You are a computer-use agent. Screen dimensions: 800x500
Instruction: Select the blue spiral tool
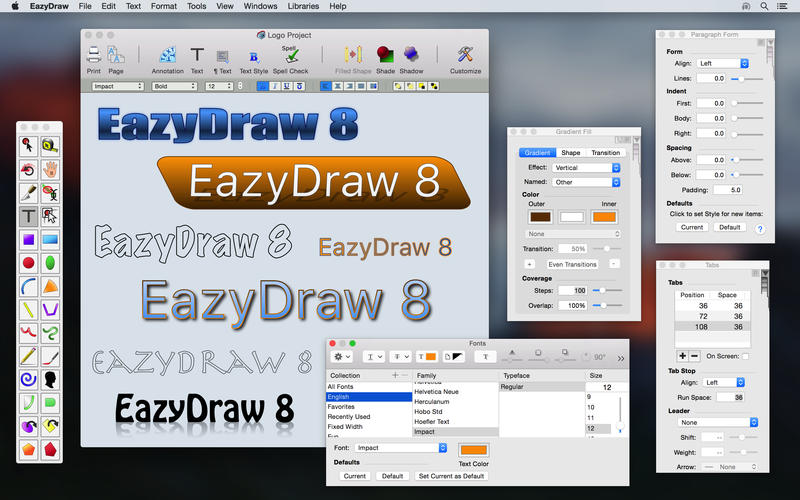tap(29, 380)
